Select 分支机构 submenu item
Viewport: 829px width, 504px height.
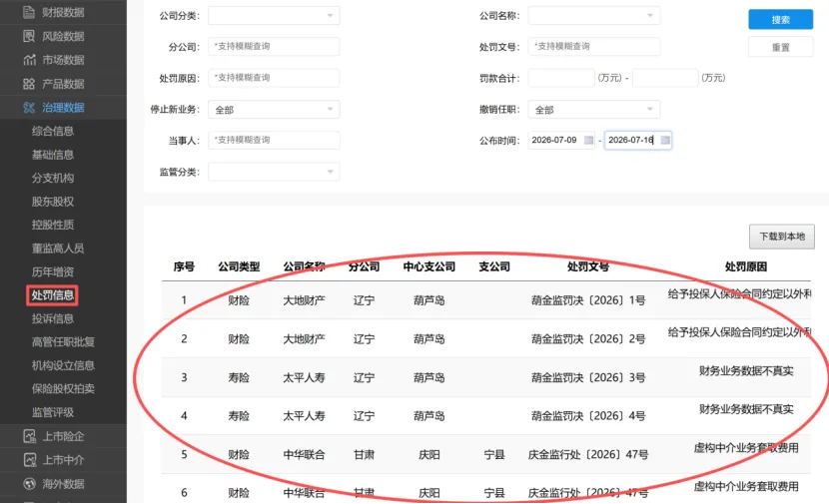click(x=52, y=178)
